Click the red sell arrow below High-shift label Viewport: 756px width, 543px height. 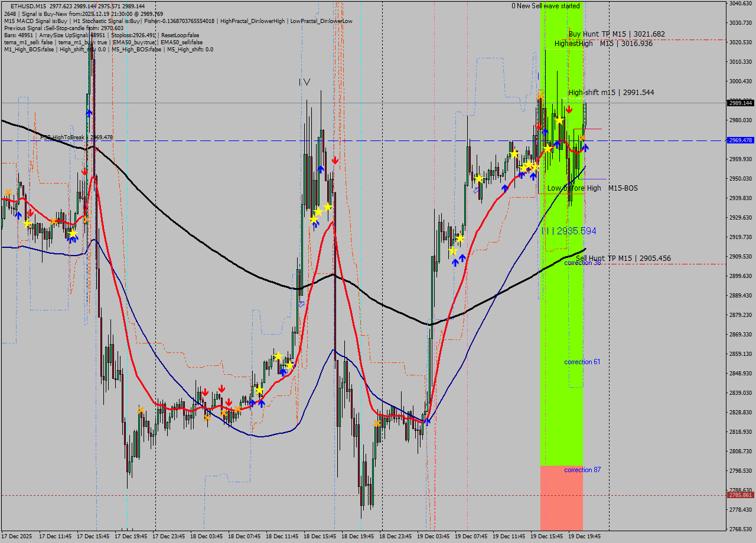point(569,109)
